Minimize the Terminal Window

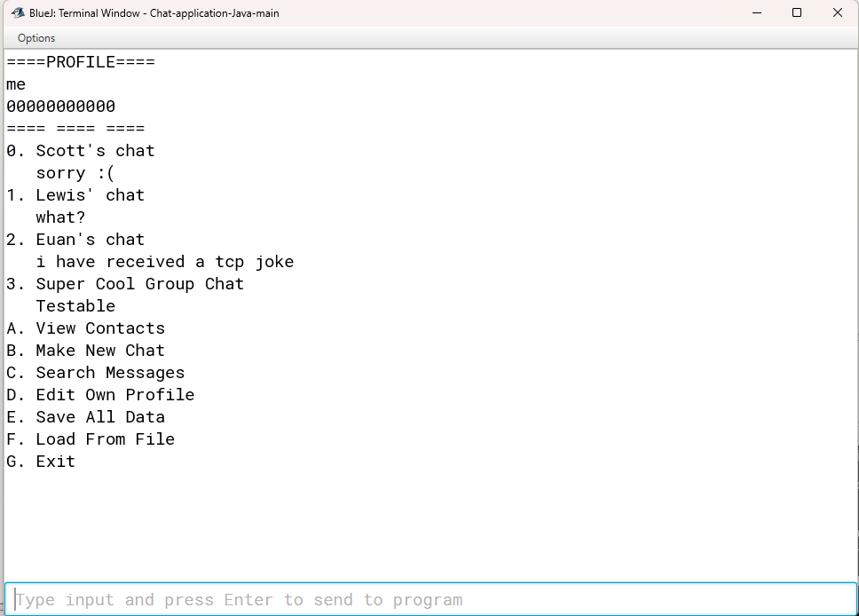pyautogui.click(x=757, y=12)
